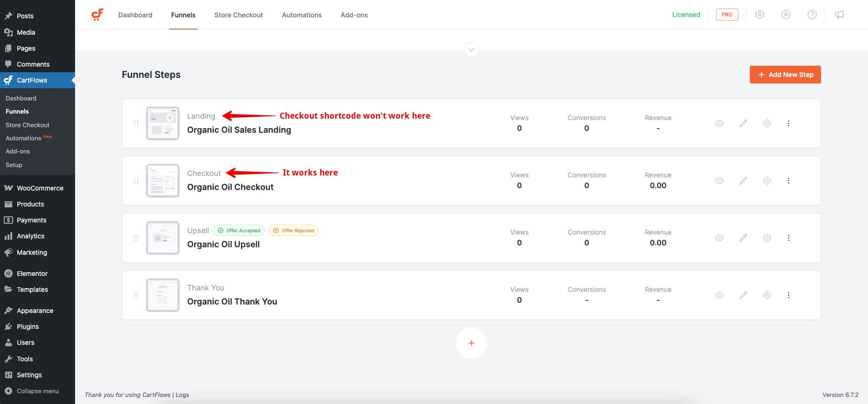Preview the Organic Oil Upsell step
The height and width of the screenshot is (404, 868).
coord(719,238)
